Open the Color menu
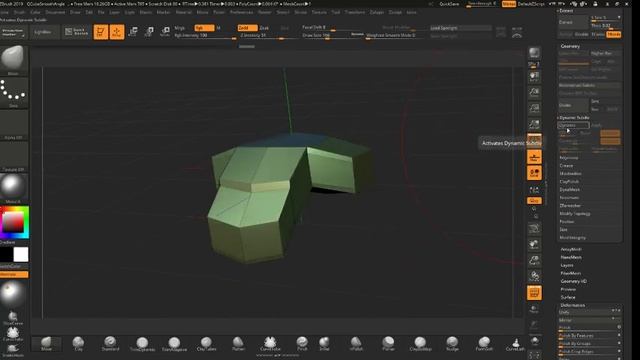 (x=36, y=12)
